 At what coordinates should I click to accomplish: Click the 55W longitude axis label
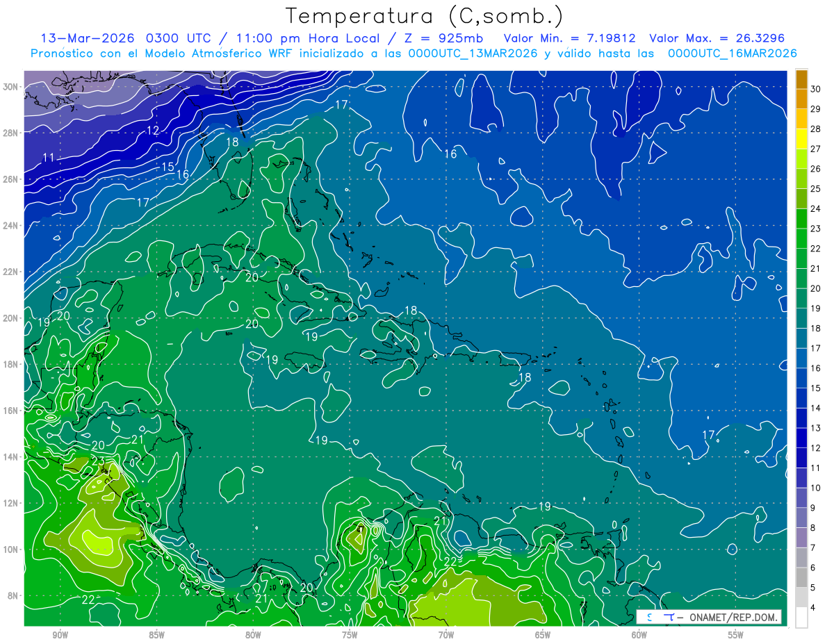pos(736,635)
